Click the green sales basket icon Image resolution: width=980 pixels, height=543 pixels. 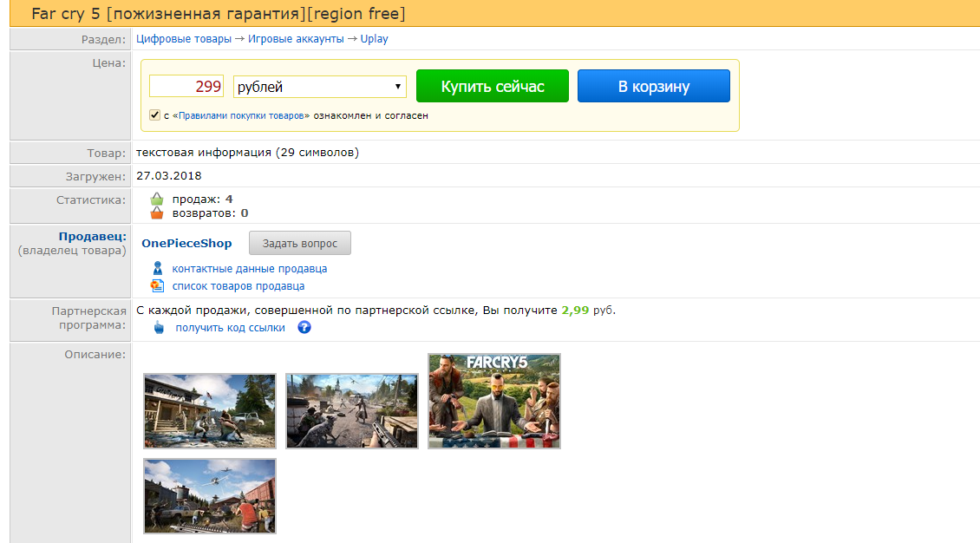[157, 200]
